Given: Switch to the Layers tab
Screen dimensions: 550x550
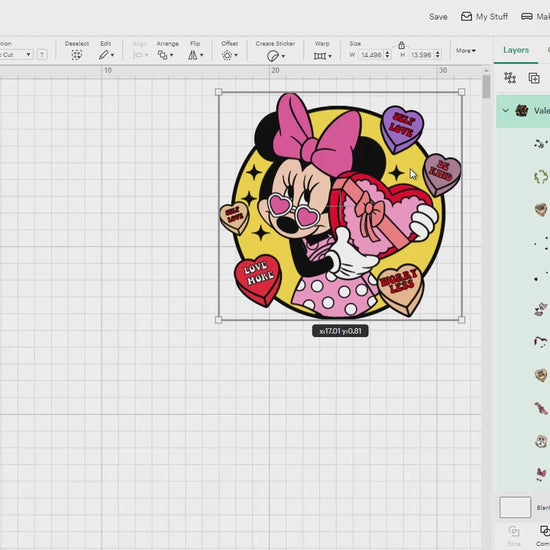Looking at the screenshot, I should [x=516, y=50].
